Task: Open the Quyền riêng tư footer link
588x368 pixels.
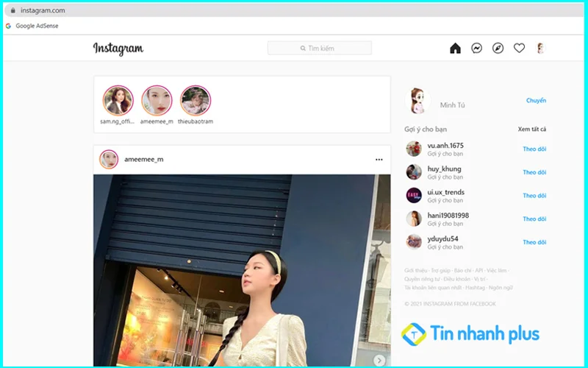Action: (422, 279)
